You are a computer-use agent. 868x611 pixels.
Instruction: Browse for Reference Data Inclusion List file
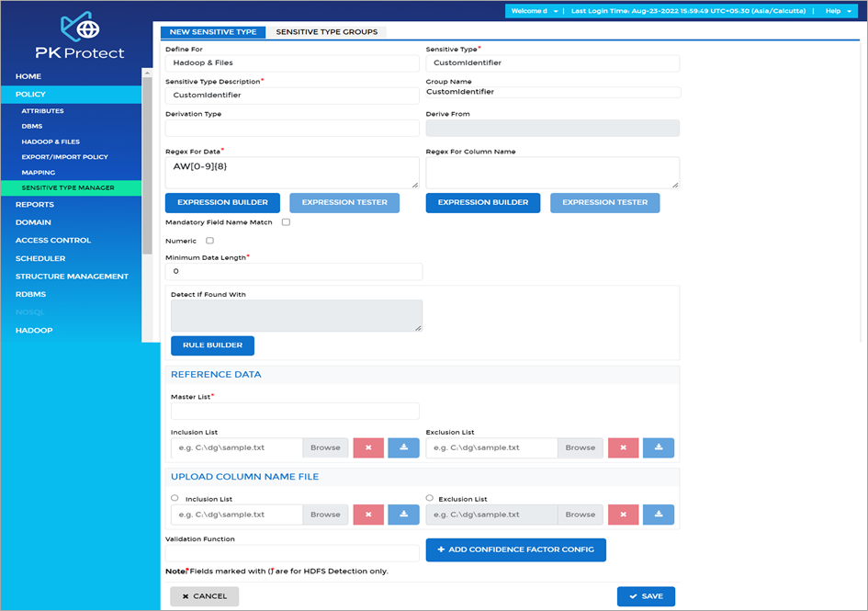(325, 447)
